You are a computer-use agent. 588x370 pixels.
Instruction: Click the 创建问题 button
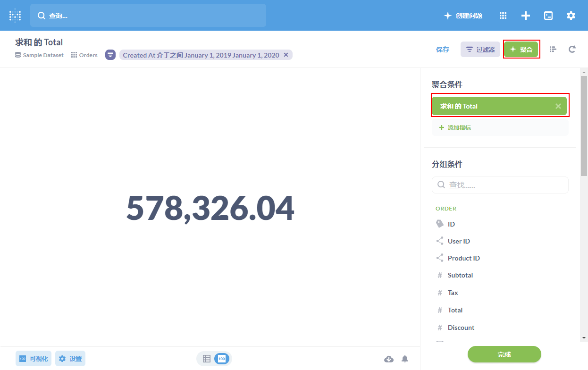coord(463,16)
